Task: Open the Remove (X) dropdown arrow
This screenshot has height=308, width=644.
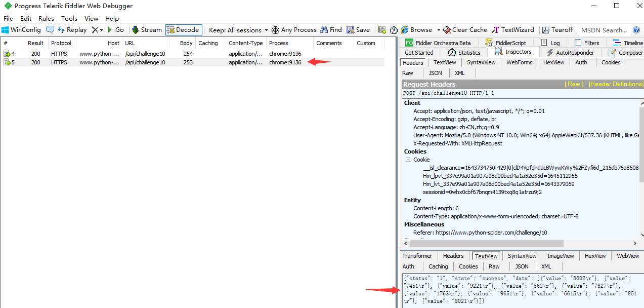Action: [x=101, y=30]
